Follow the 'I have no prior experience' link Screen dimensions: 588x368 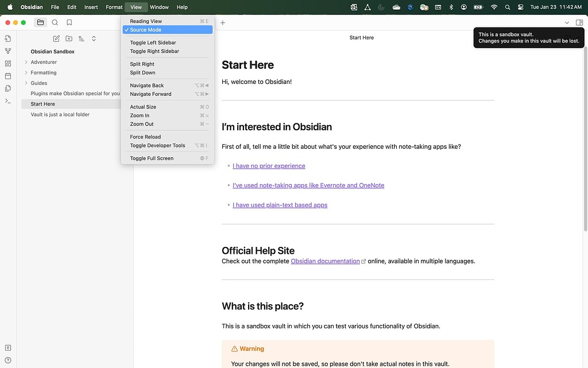(269, 166)
